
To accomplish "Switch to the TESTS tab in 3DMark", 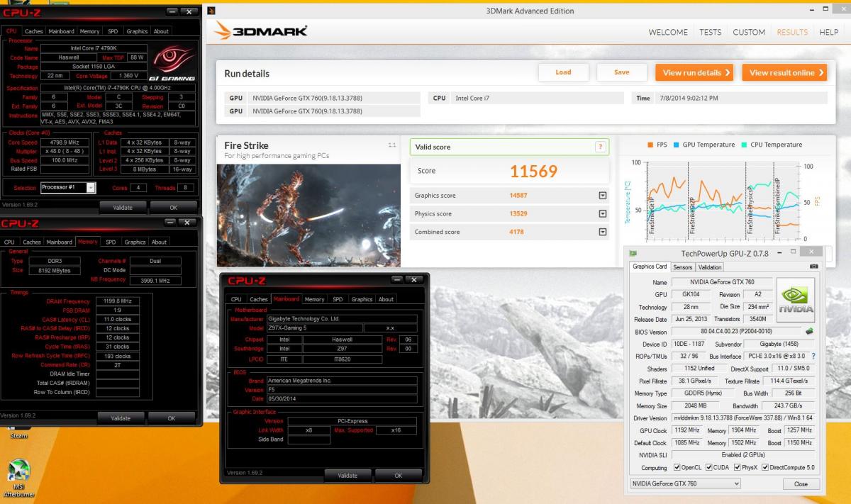I will (x=711, y=32).
